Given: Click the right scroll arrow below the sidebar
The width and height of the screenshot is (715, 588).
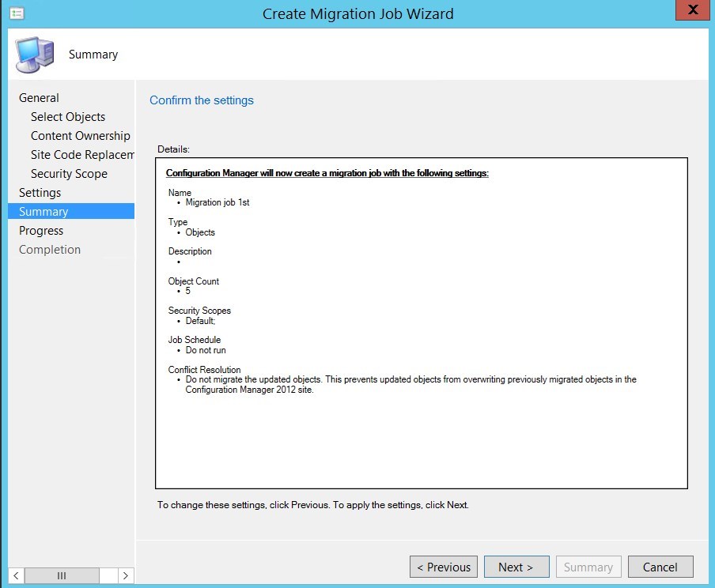Looking at the screenshot, I should point(126,575).
